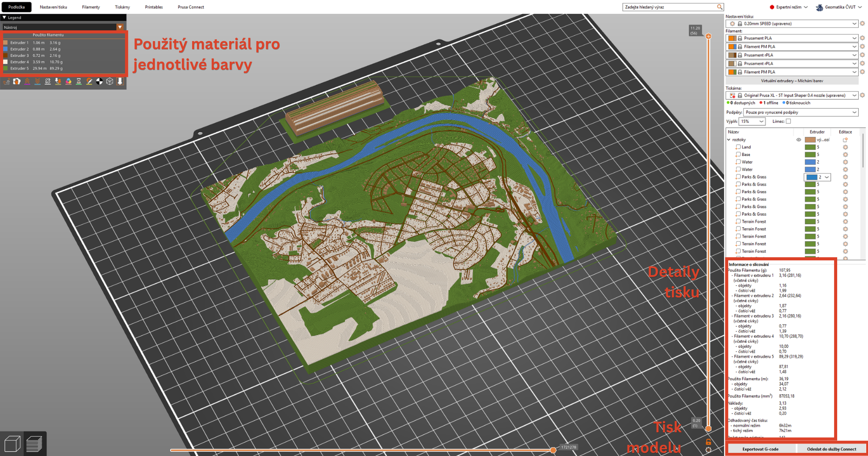868x456 pixels.
Task: Toggle tool changes icon in legend toolbar
Action: point(58,81)
